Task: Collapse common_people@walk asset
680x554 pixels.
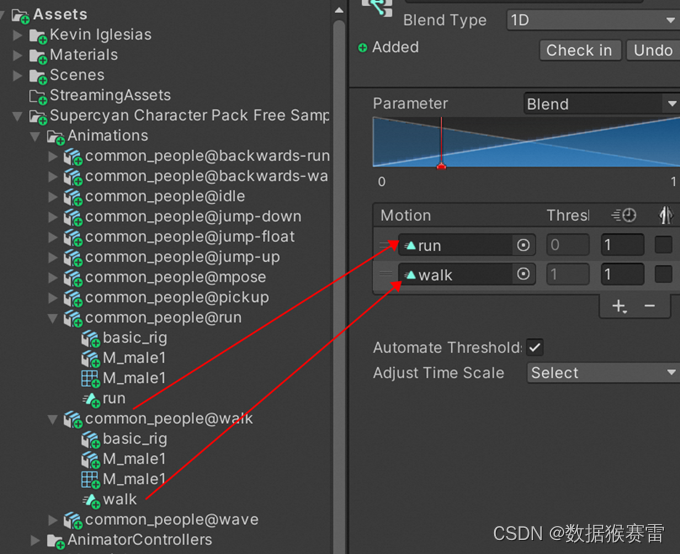Action: (x=52, y=420)
